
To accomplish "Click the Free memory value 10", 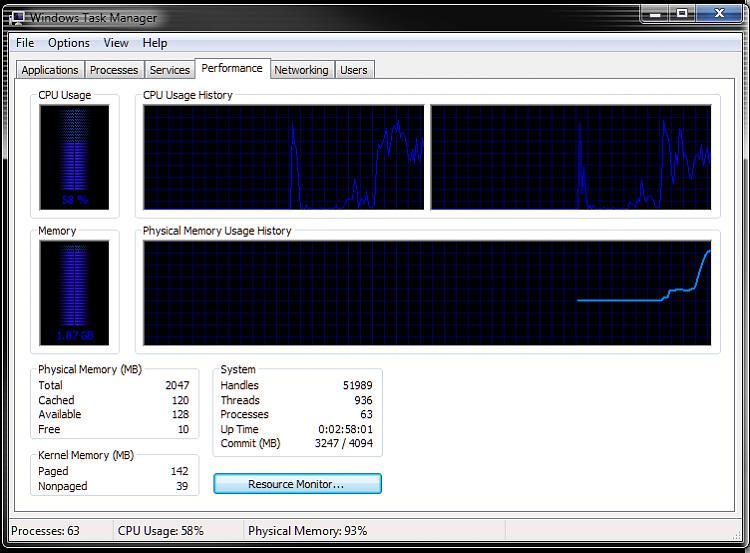I will click(x=183, y=429).
